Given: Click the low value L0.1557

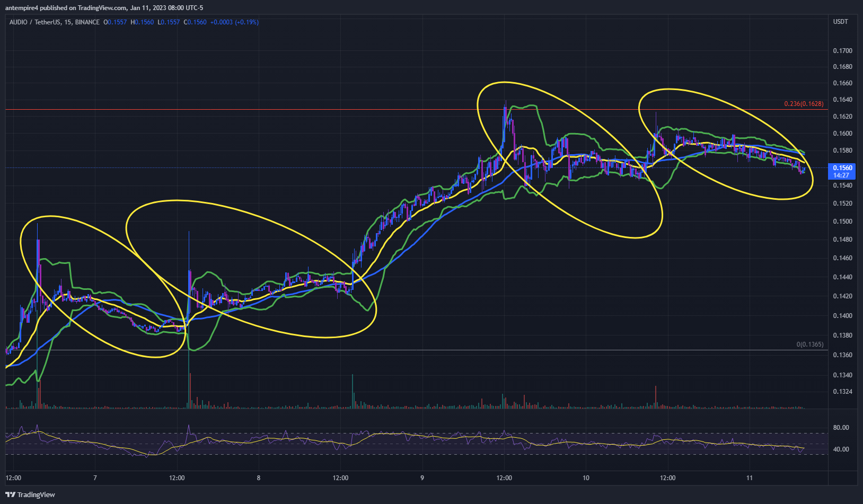Looking at the screenshot, I should point(169,22).
